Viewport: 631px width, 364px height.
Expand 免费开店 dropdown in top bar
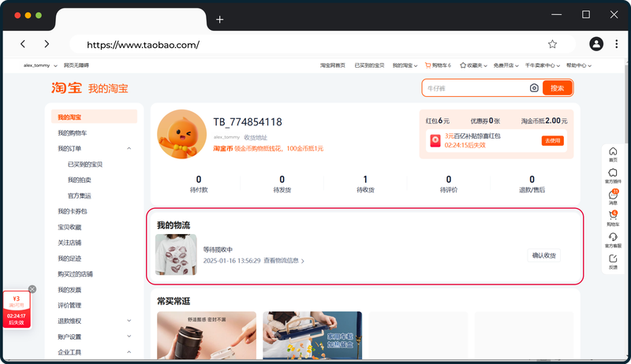506,65
